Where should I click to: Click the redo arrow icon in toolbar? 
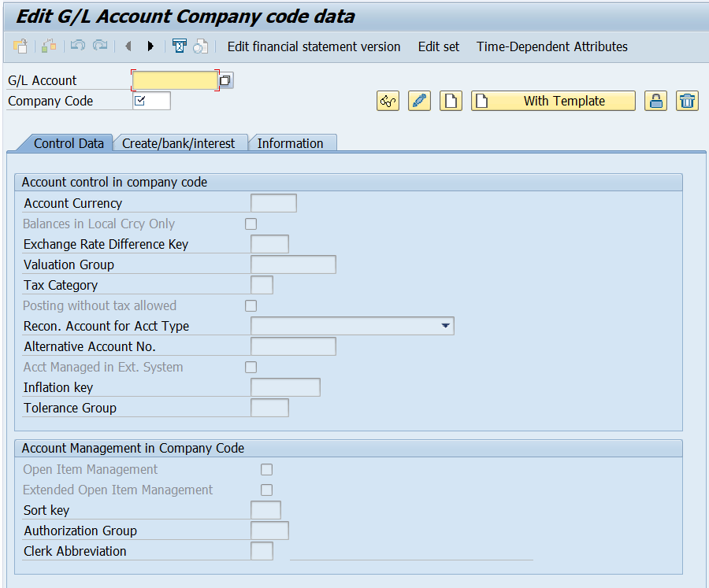pos(100,46)
